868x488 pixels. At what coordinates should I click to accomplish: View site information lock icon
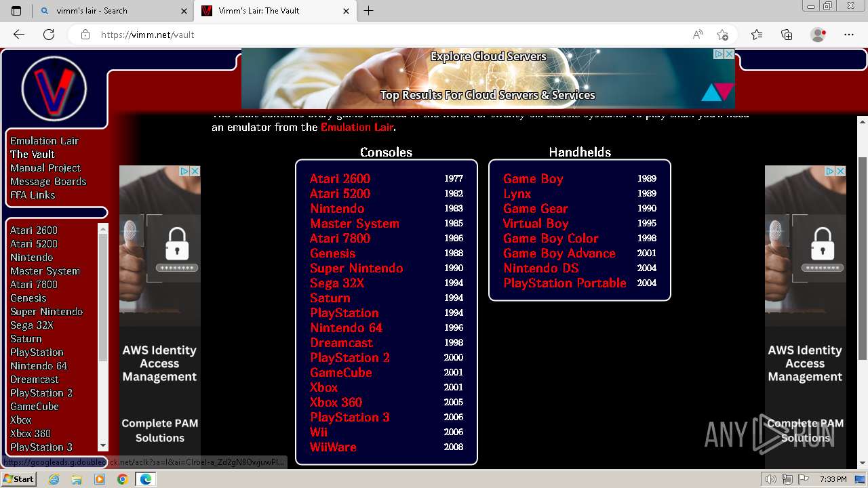pos(85,35)
